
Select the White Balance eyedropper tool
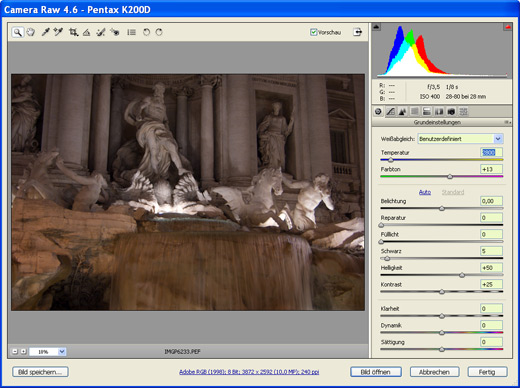tap(45, 32)
